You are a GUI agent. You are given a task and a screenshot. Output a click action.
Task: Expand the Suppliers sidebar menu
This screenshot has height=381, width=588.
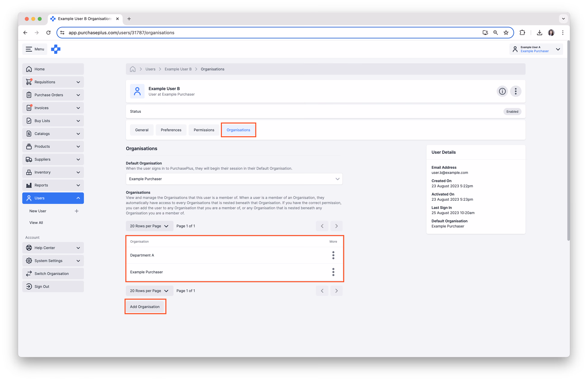coord(53,159)
